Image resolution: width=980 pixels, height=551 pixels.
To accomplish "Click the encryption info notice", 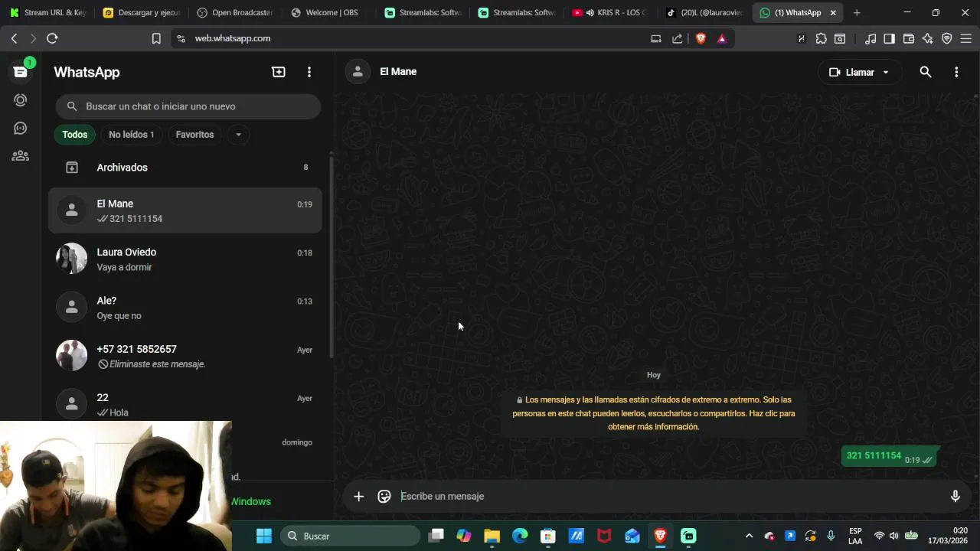I will pos(654,413).
